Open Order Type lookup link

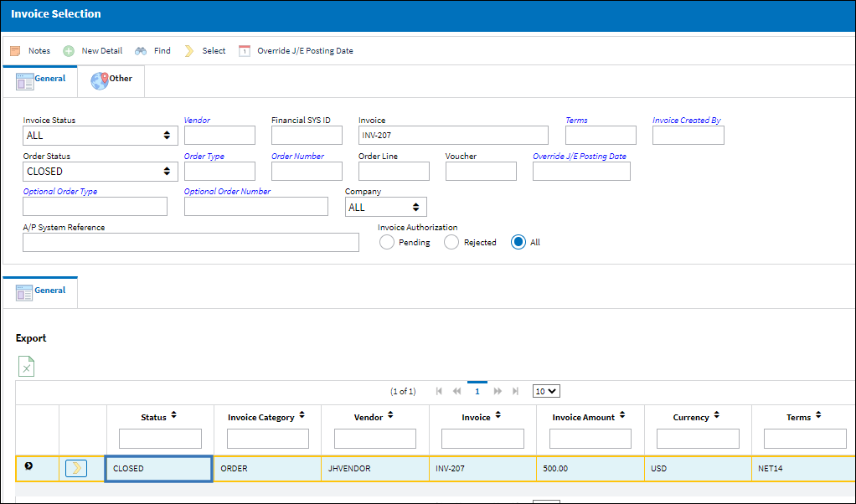(204, 156)
